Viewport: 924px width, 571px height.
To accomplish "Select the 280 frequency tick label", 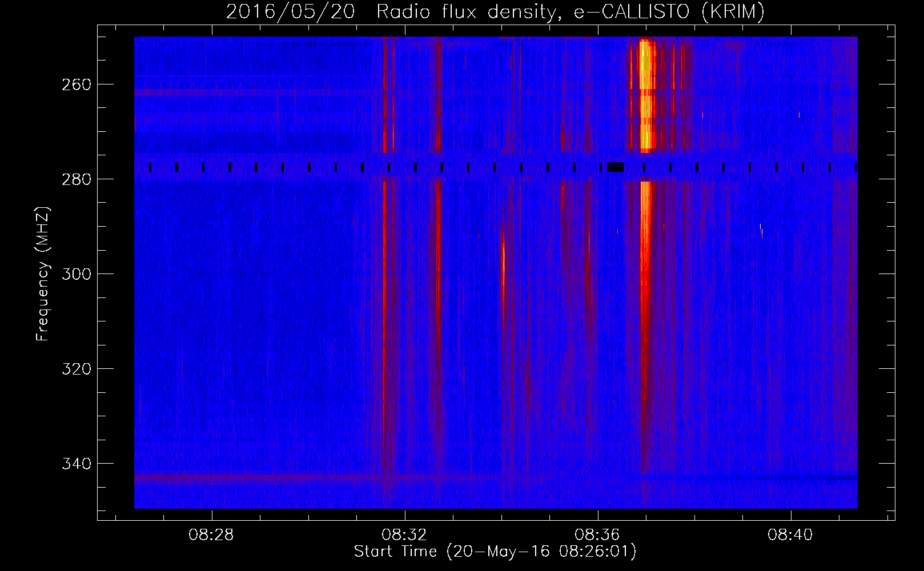I will pyautogui.click(x=76, y=179).
